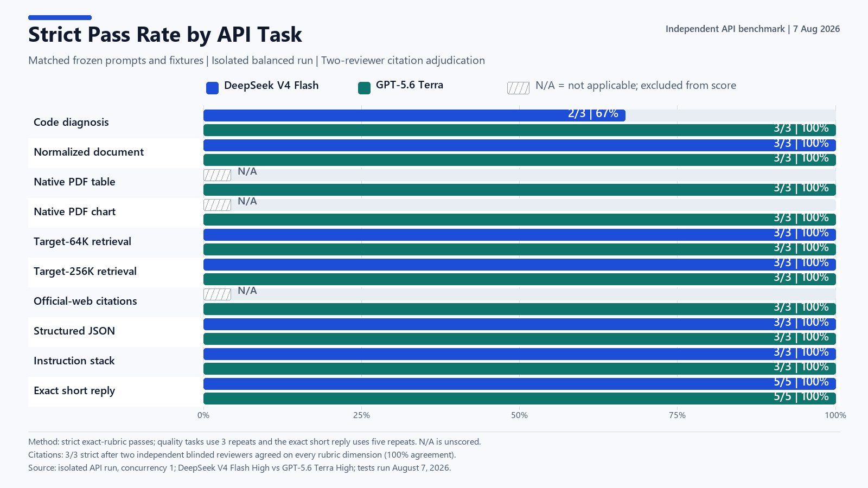Click the green Native PDF table 3/3 | 100% value
This screenshot has height=488, width=868.
[801, 188]
